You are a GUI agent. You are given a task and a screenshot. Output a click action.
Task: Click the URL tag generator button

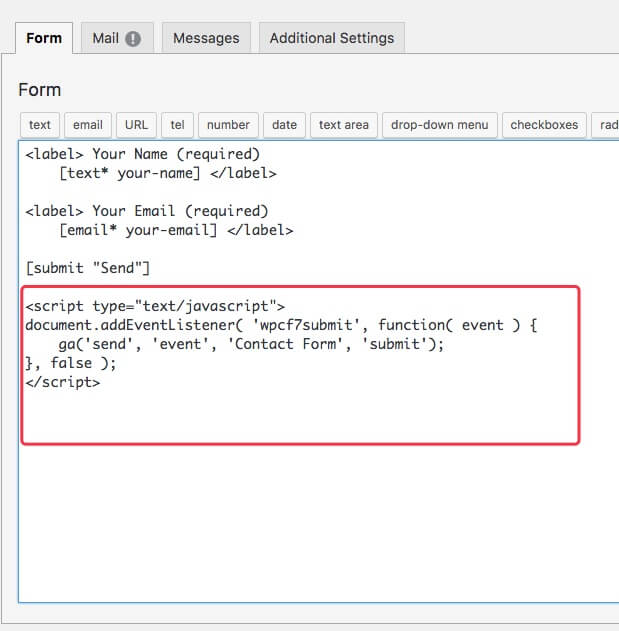(137, 125)
